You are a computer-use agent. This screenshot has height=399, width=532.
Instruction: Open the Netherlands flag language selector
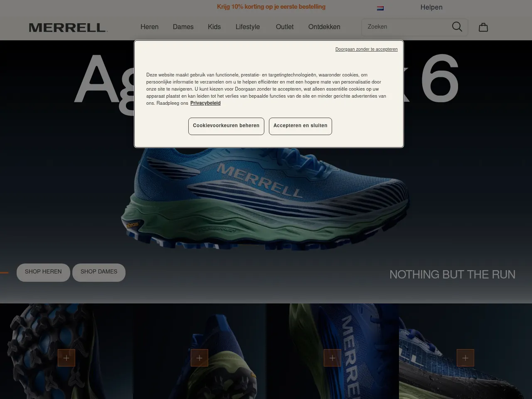[381, 7]
